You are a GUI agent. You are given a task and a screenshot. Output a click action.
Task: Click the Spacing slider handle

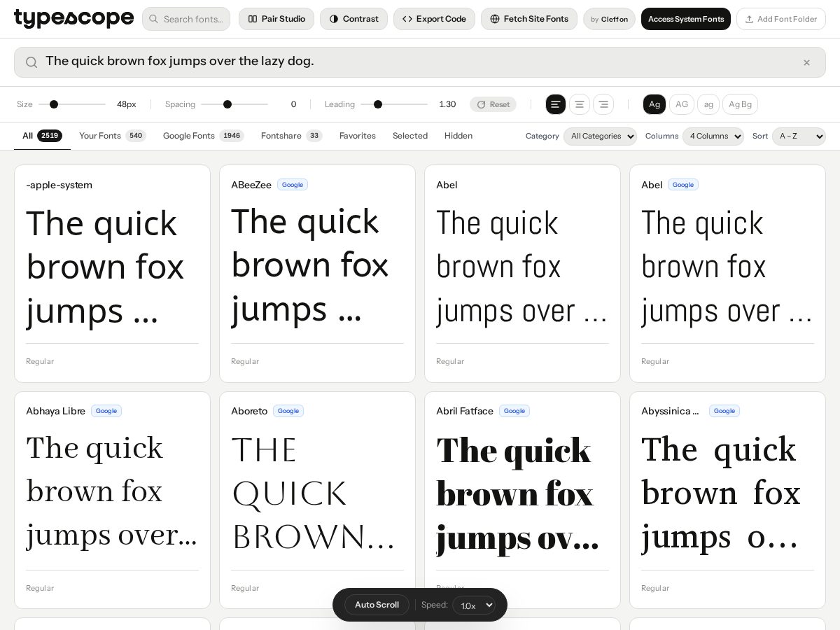click(227, 104)
